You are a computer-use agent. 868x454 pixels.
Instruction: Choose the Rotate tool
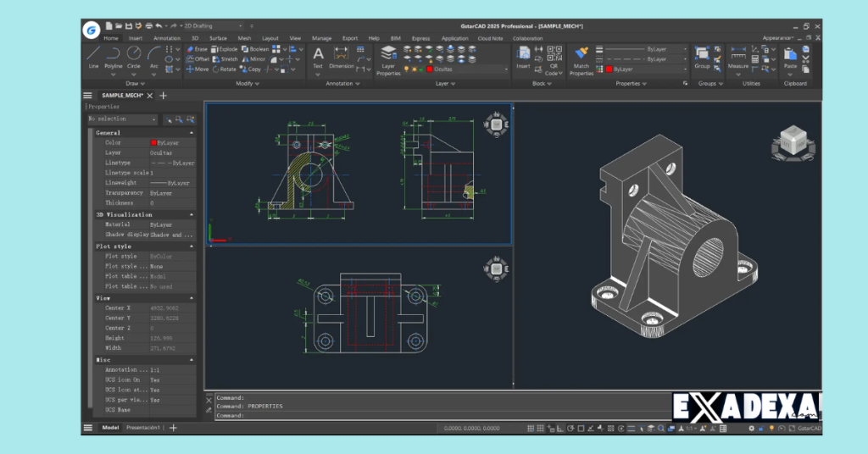[x=224, y=69]
